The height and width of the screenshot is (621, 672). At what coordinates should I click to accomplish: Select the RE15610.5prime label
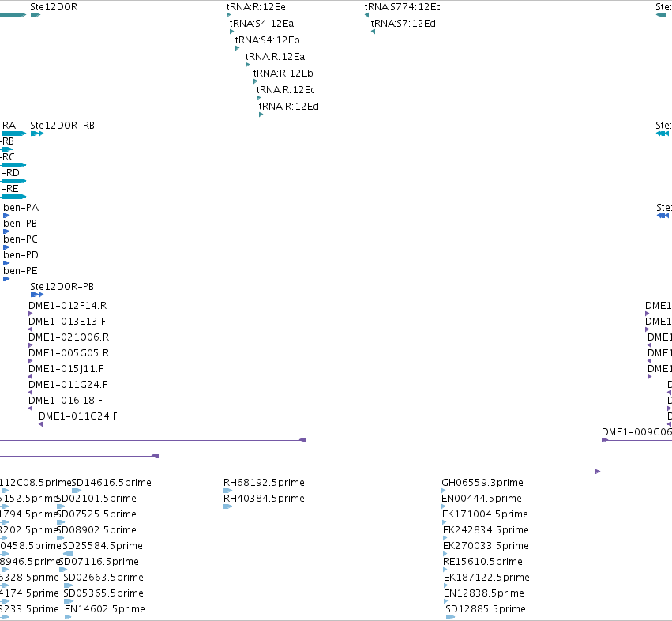point(482,562)
